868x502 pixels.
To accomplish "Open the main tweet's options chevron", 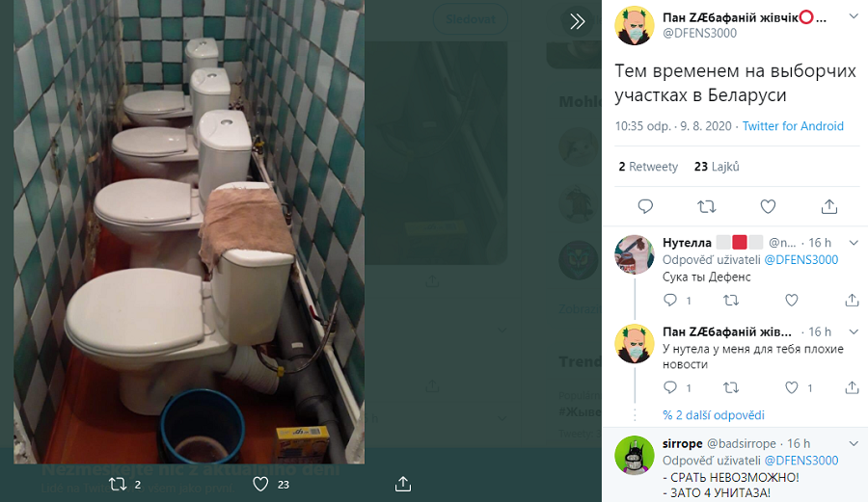I will click(854, 16).
